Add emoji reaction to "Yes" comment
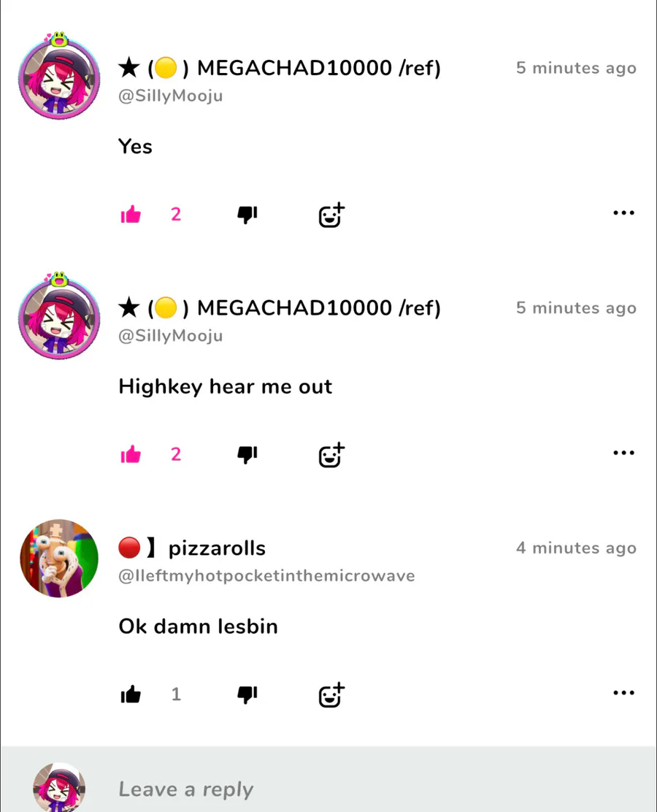 pyautogui.click(x=331, y=215)
